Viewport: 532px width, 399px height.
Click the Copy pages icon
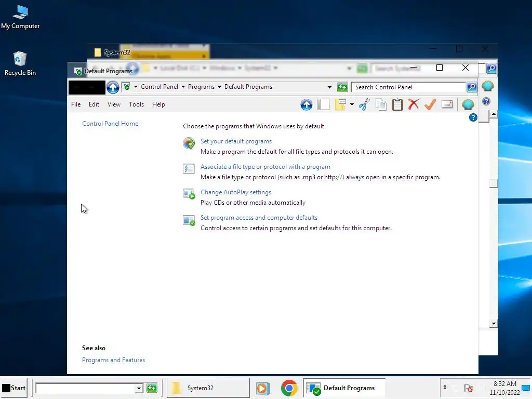point(381,104)
